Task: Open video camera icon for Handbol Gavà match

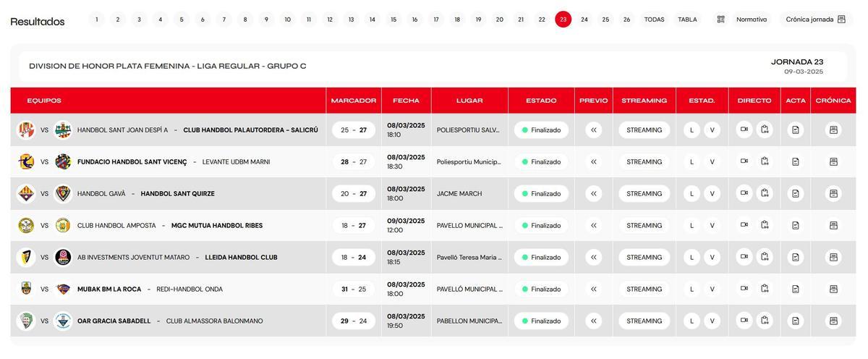Action: pos(744,193)
